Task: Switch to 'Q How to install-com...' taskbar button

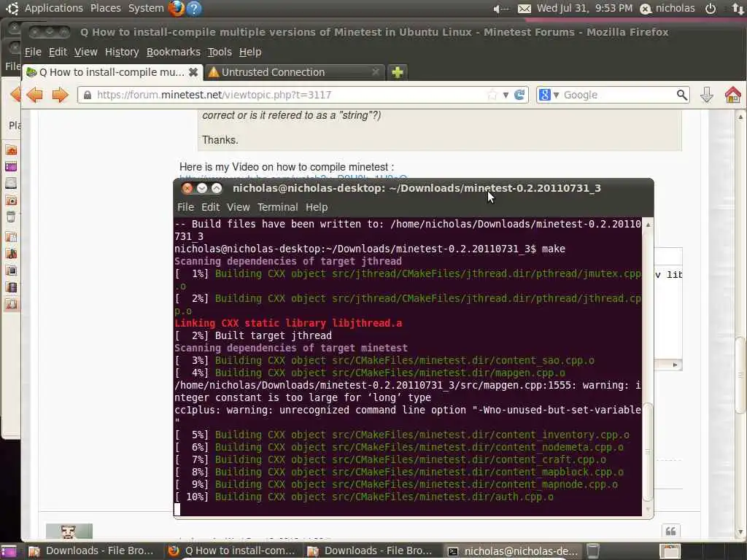Action: (x=232, y=551)
